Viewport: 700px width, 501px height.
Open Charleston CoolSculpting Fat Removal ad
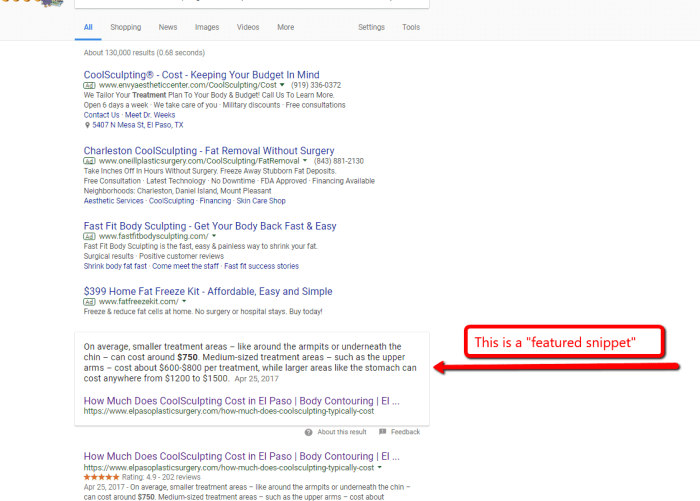(x=209, y=150)
